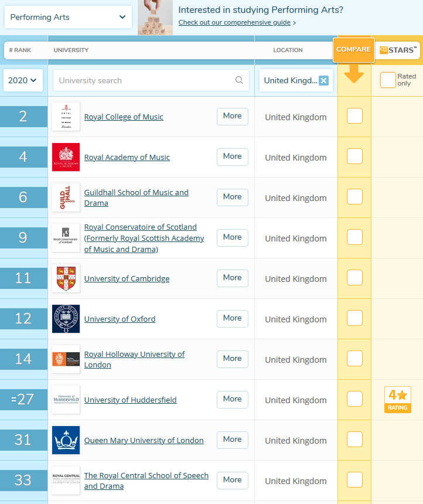Follow the Check out our comprehensive guide link
The width and height of the screenshot is (423, 504).
pos(235,22)
